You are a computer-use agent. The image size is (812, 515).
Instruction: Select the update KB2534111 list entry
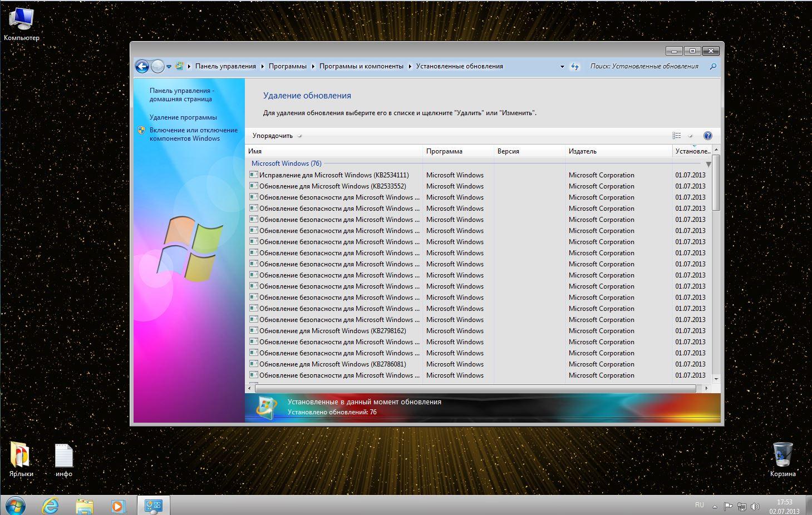pyautogui.click(x=333, y=175)
